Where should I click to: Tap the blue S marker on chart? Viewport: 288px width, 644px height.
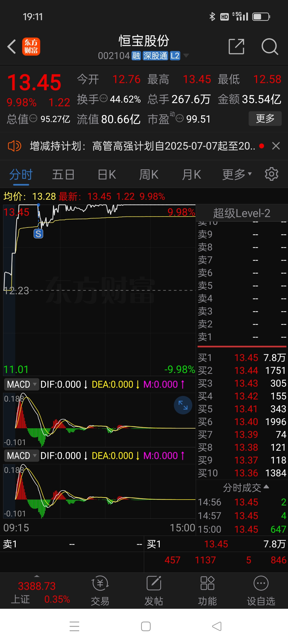[x=38, y=234]
